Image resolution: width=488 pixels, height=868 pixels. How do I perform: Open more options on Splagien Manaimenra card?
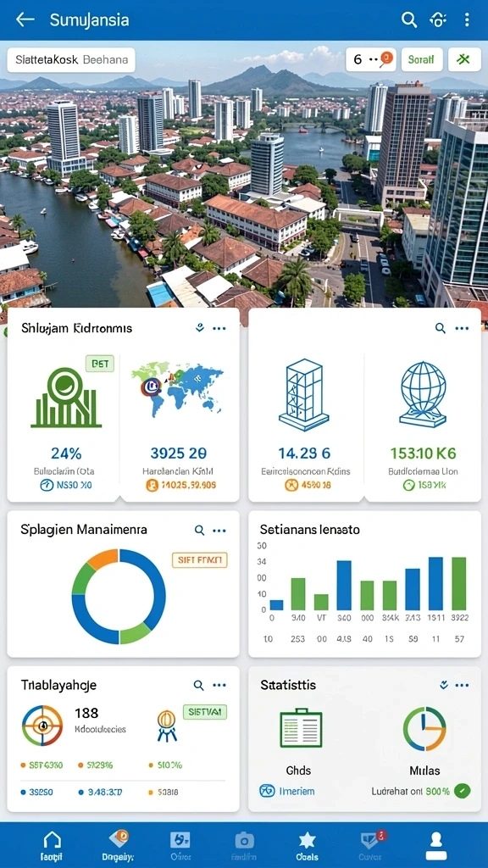coord(219,531)
